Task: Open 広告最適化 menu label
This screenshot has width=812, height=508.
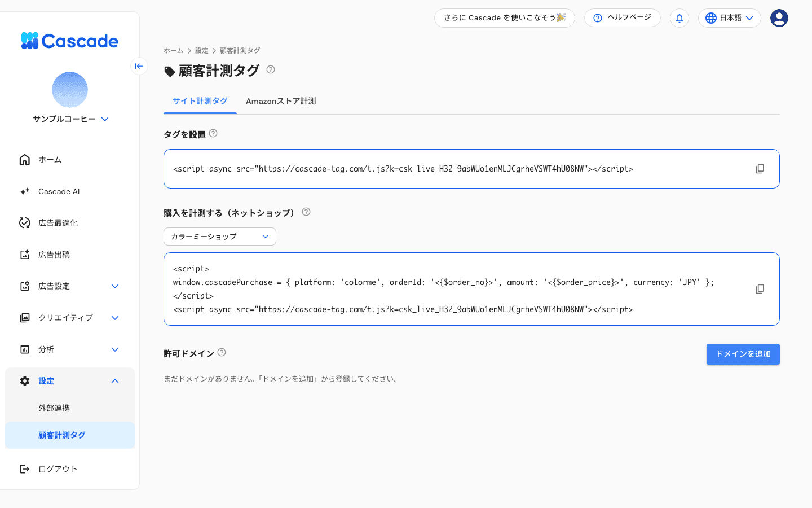Action: [x=58, y=223]
